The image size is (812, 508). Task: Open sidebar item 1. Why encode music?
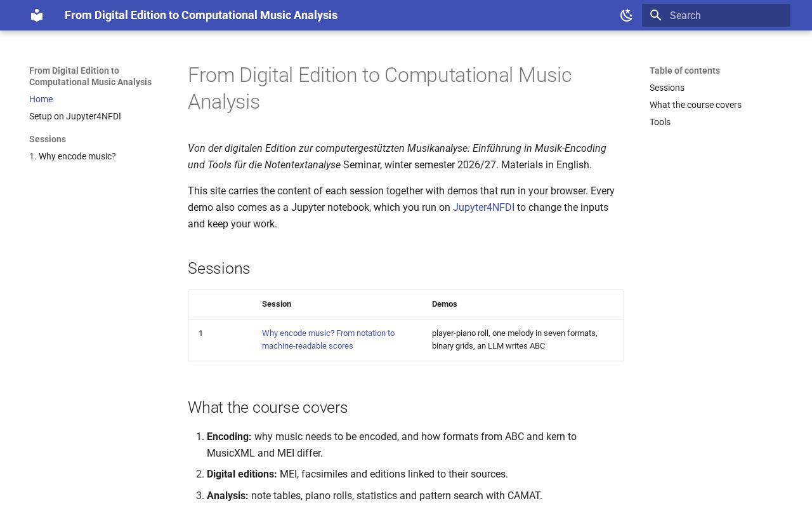click(x=72, y=156)
